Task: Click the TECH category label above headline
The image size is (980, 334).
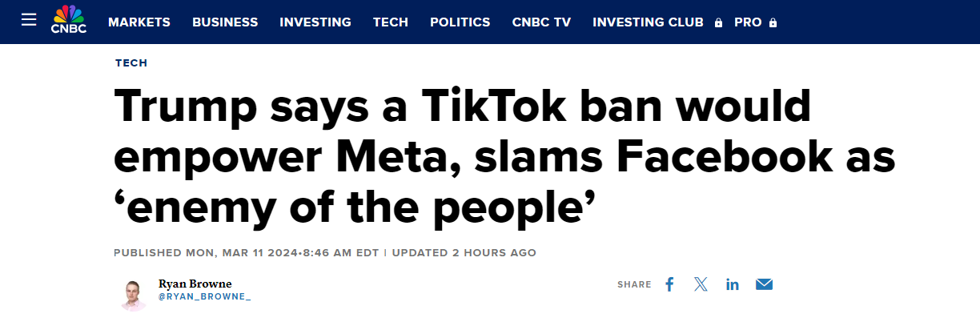Action: [x=131, y=63]
